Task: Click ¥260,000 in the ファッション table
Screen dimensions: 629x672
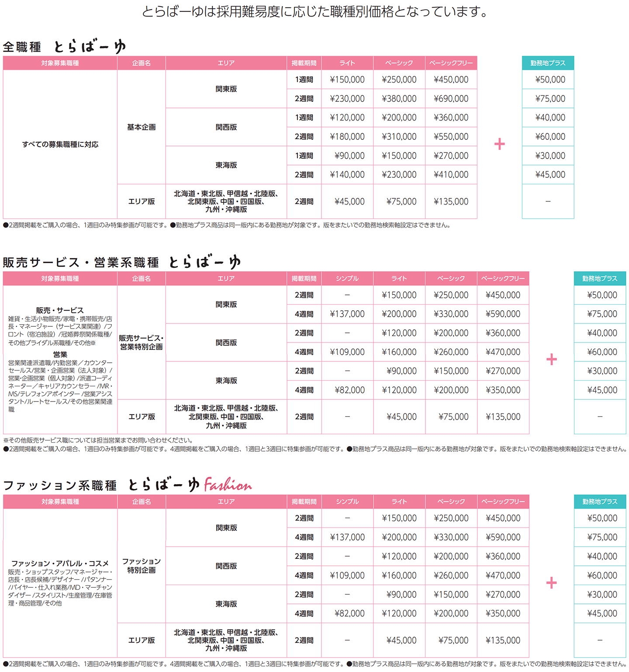Action: coord(451,575)
